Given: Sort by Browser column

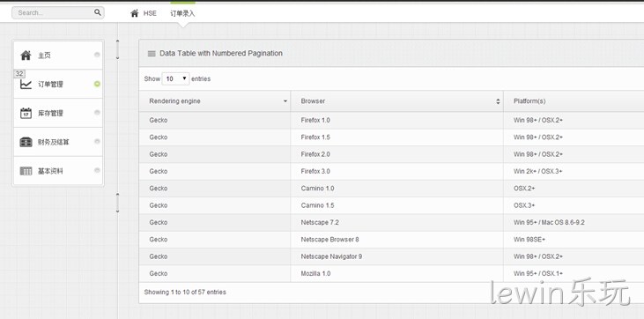Looking at the screenshot, I should pos(396,101).
